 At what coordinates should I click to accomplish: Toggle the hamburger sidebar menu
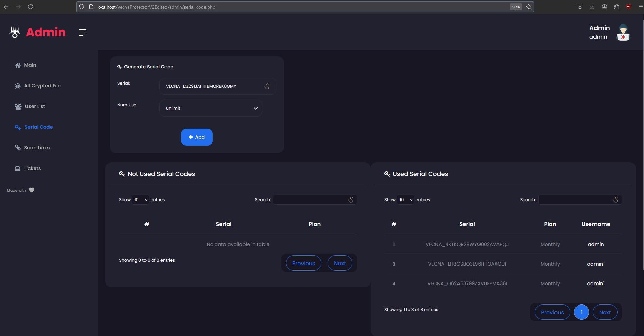tap(82, 33)
